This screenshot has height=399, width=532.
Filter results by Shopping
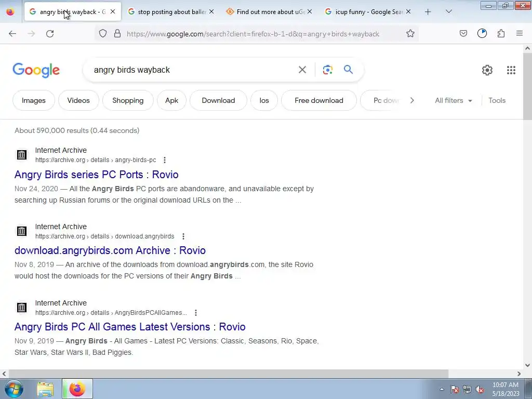coord(128,100)
